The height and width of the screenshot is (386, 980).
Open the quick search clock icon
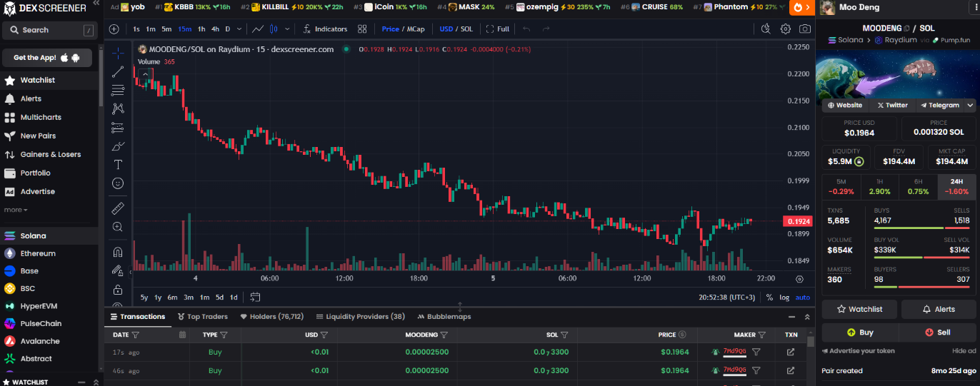tap(766, 29)
